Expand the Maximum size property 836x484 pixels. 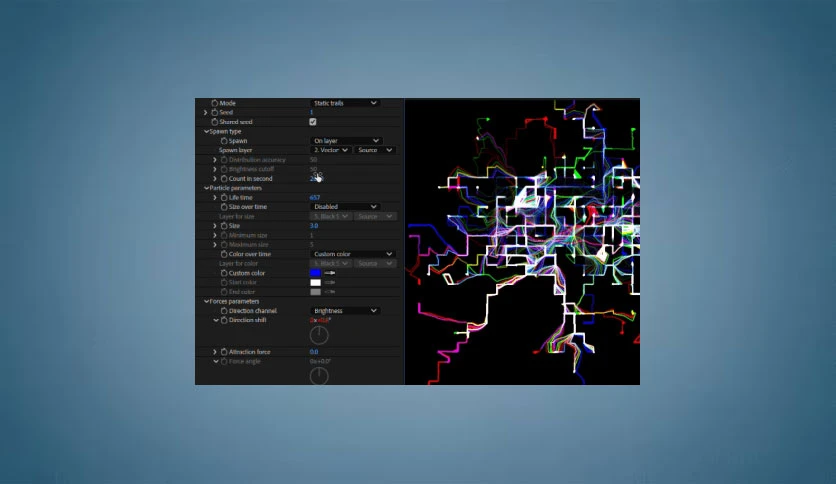coord(215,245)
